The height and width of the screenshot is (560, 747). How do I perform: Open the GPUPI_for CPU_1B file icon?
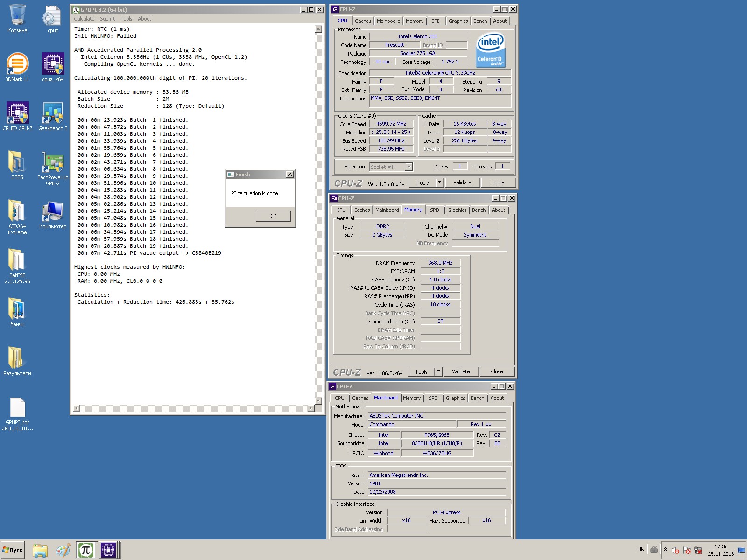coord(17,414)
